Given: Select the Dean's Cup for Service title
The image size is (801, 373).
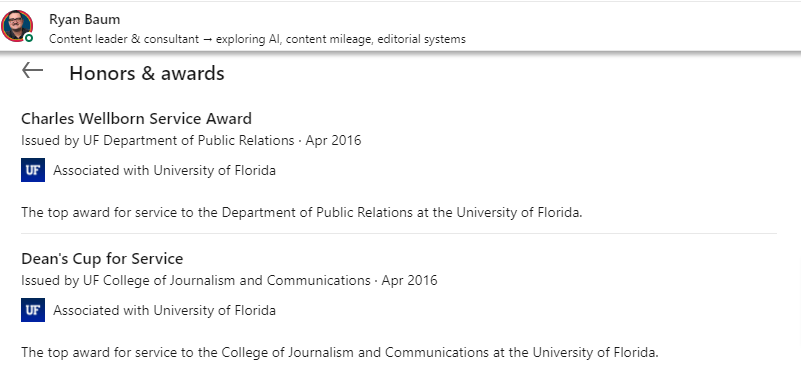Looking at the screenshot, I should [102, 259].
